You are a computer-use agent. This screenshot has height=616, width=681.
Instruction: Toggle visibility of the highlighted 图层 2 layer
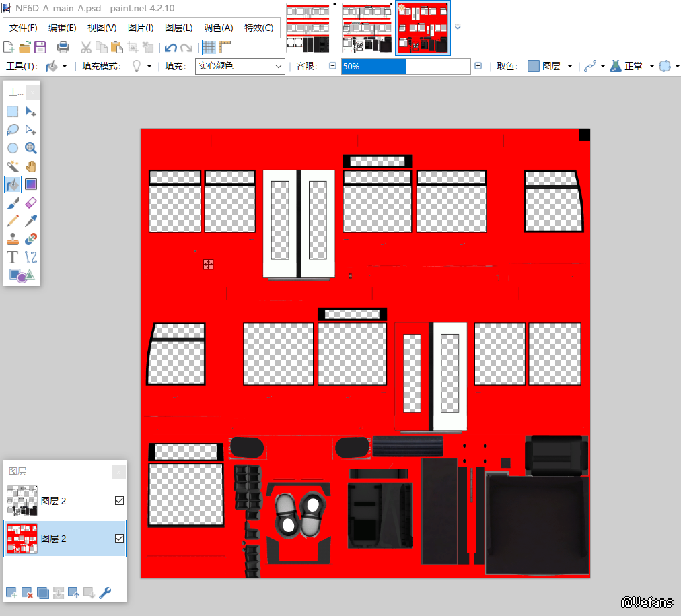click(x=119, y=538)
